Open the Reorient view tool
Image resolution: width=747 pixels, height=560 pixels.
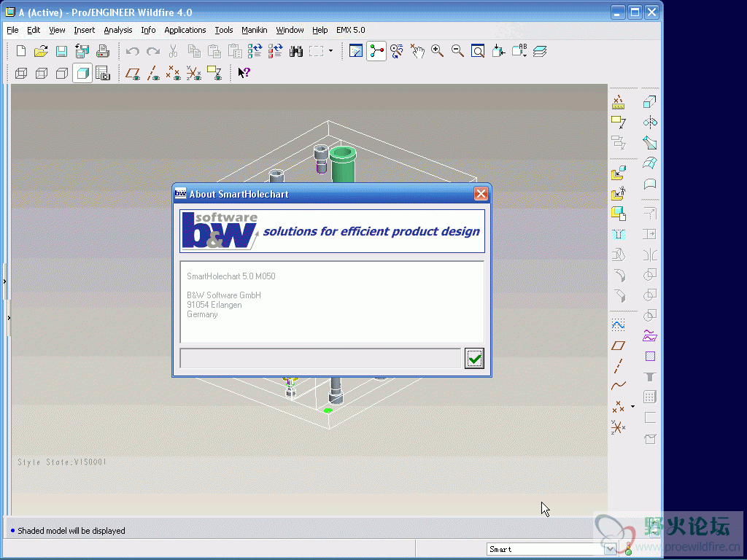tap(498, 51)
